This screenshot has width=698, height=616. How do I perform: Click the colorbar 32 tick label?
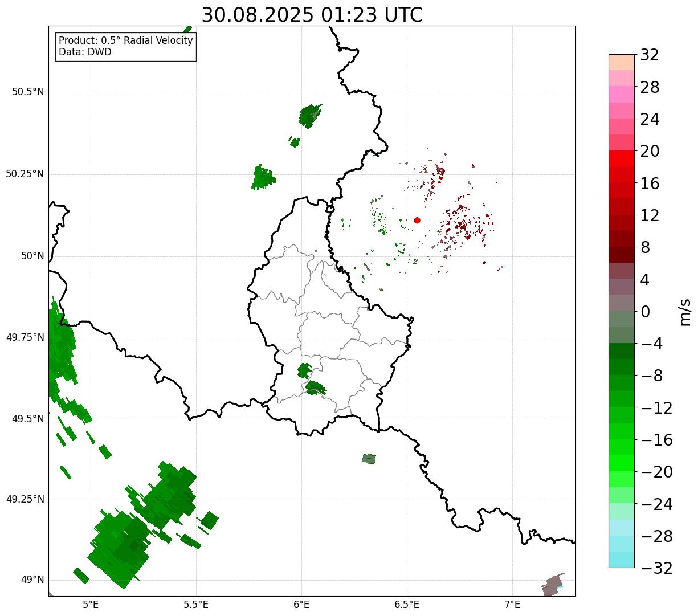click(x=650, y=55)
